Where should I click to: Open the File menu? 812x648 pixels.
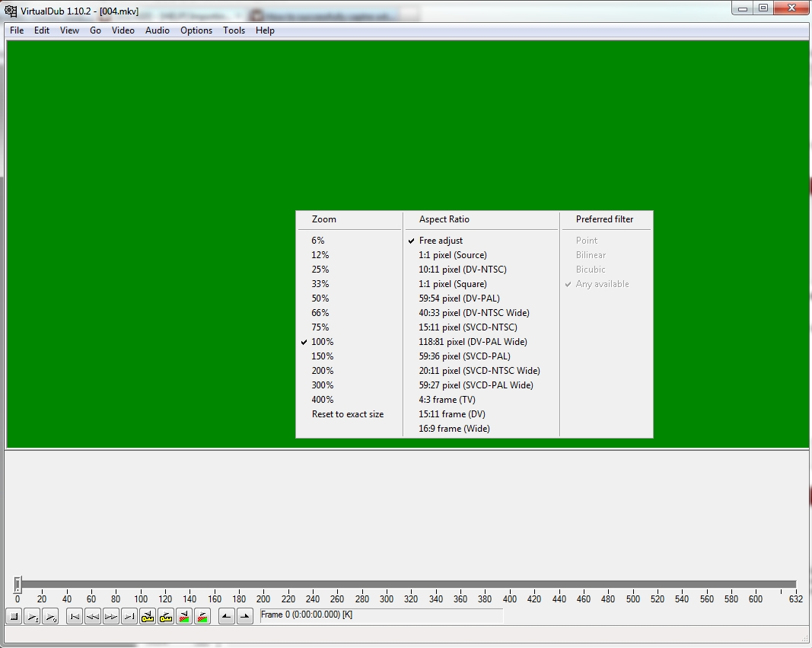pyautogui.click(x=17, y=30)
